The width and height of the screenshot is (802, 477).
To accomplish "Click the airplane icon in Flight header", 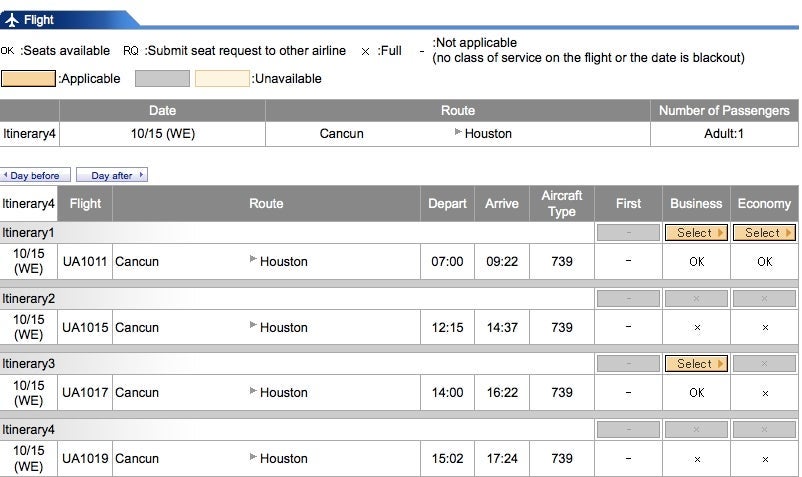I will coord(12,19).
